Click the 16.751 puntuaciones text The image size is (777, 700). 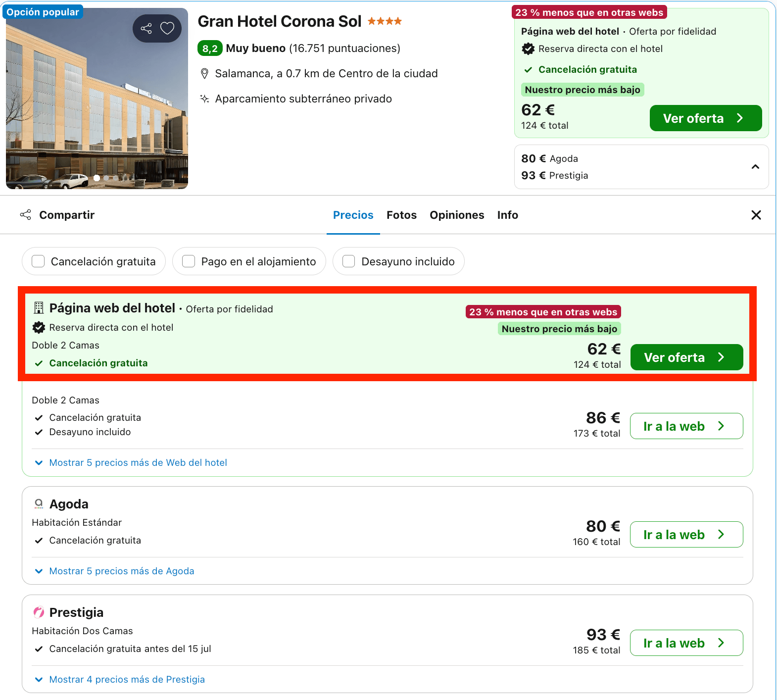pyautogui.click(x=345, y=49)
